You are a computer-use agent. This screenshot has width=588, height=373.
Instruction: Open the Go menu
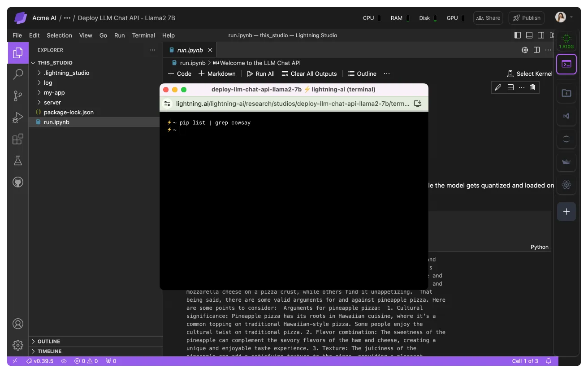click(103, 35)
